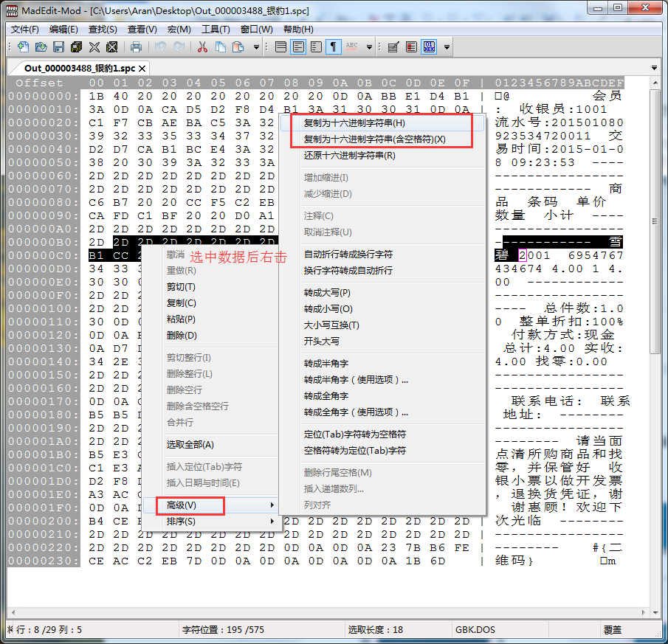Expand the view toolbar overflow arrow
This screenshot has width=668, height=644.
tap(369, 46)
